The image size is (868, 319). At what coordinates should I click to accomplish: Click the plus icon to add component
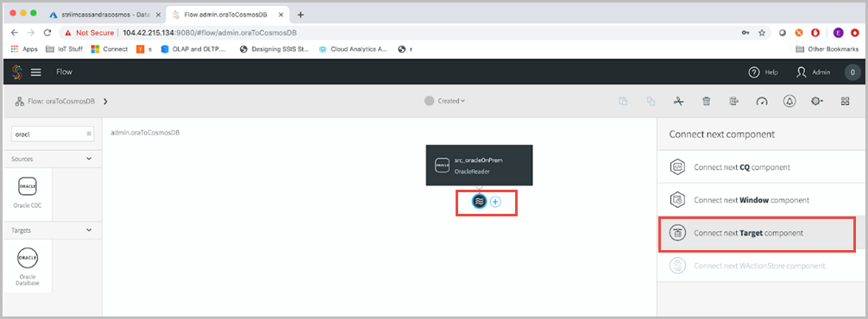495,202
